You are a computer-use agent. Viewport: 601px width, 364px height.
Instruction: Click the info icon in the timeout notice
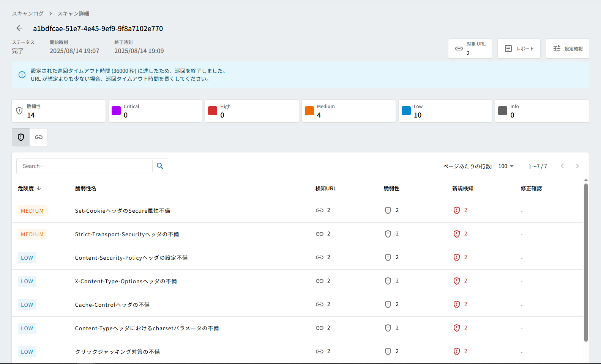[22, 75]
